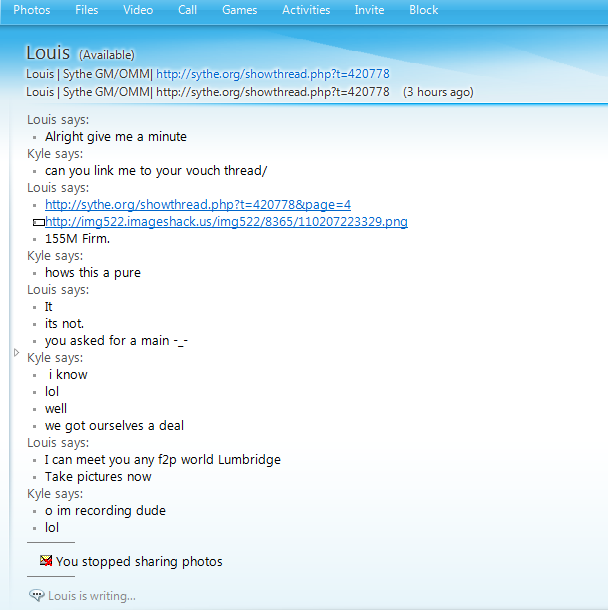Select the message "its not."

(x=64, y=324)
